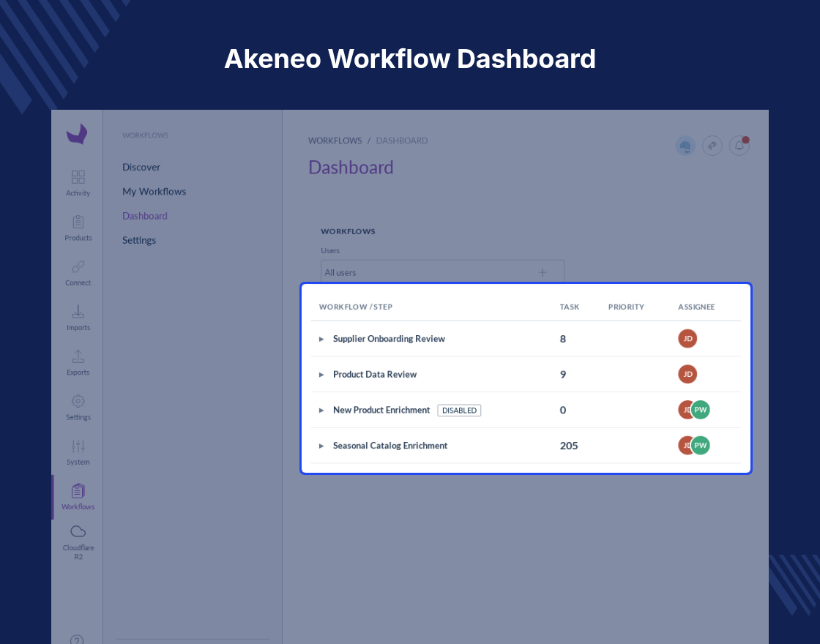
Task: Click the help question mark icon
Action: coord(77,640)
